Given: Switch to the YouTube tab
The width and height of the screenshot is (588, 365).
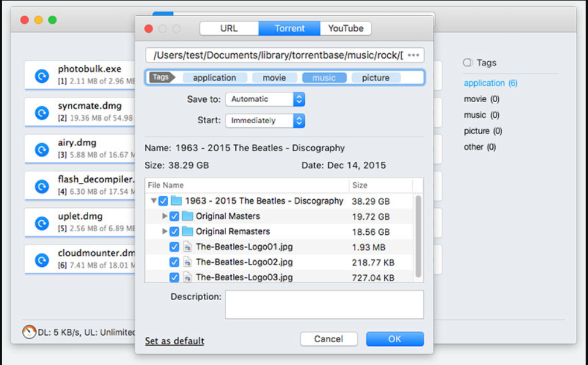Looking at the screenshot, I should click(x=346, y=29).
